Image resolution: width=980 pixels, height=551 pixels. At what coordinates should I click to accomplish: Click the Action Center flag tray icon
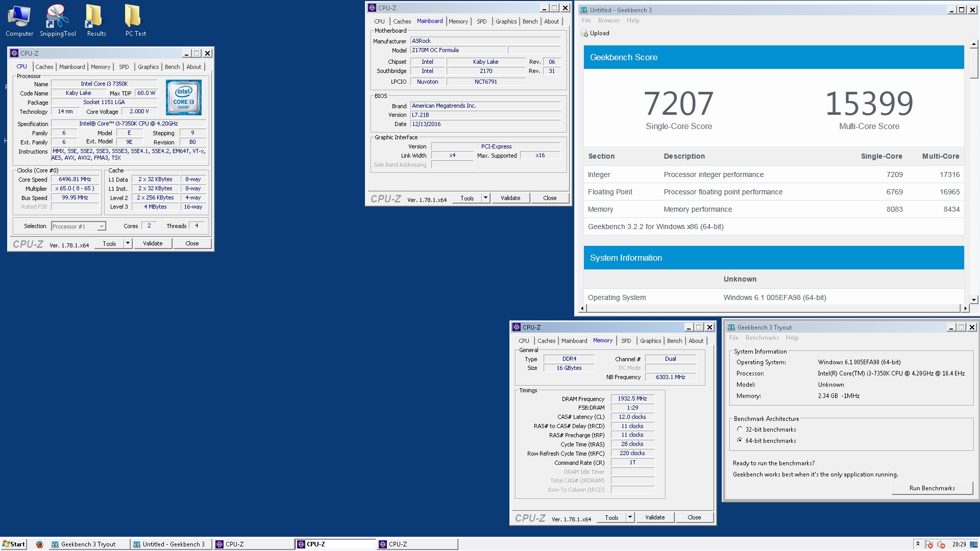pyautogui.click(x=928, y=544)
